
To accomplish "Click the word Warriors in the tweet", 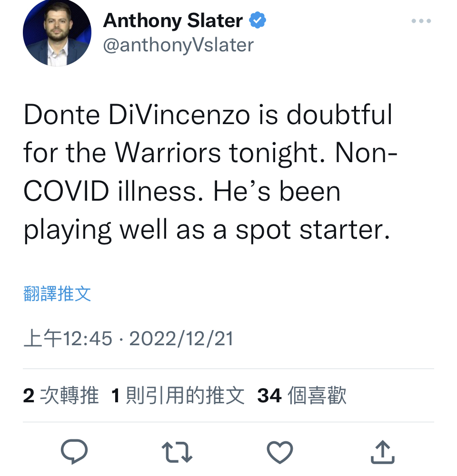I will 168,152.
